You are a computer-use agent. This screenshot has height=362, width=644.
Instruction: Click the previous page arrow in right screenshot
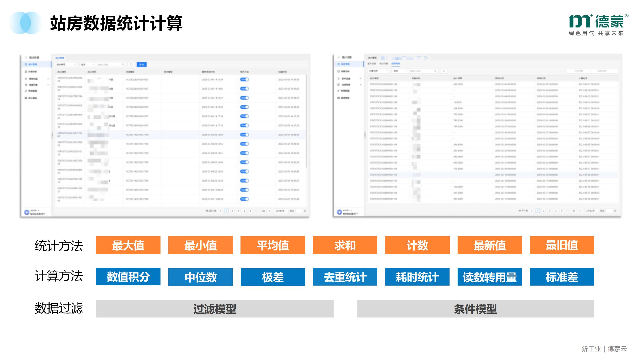pyautogui.click(x=532, y=211)
